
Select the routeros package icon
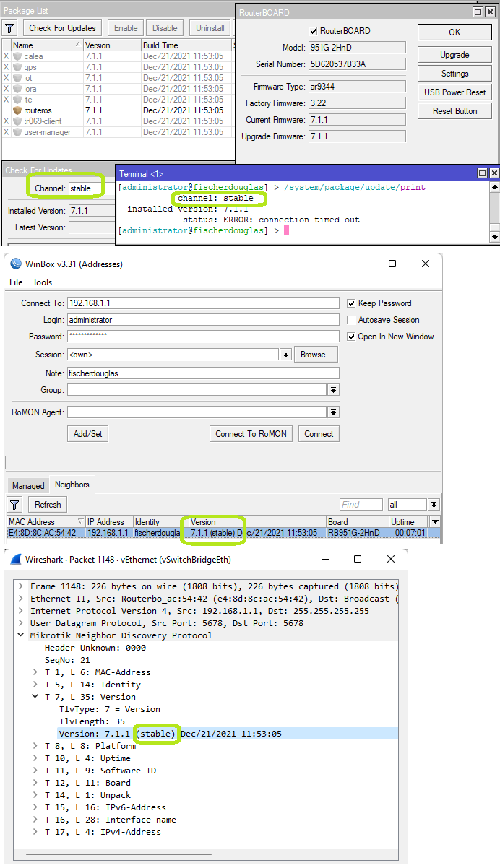(x=17, y=110)
